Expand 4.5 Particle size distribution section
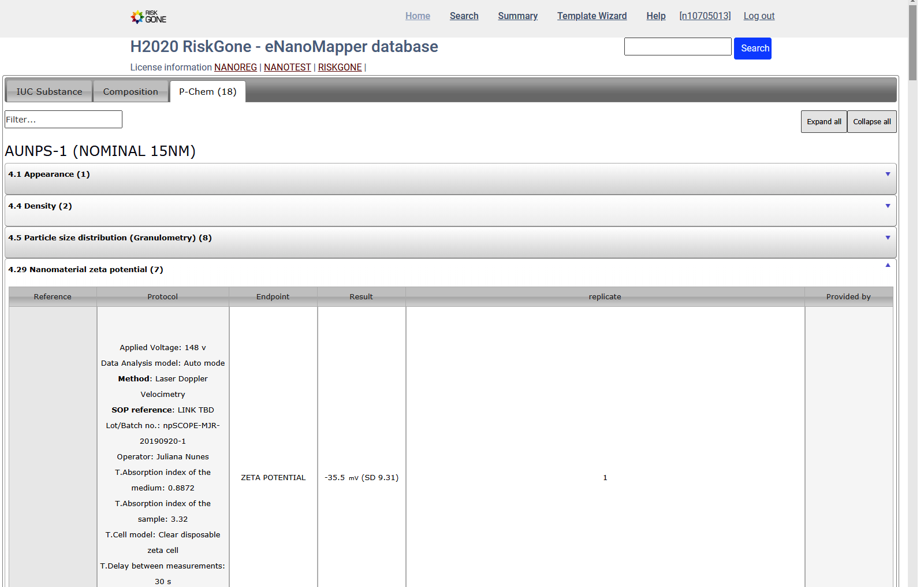The height and width of the screenshot is (587, 924). (888, 237)
